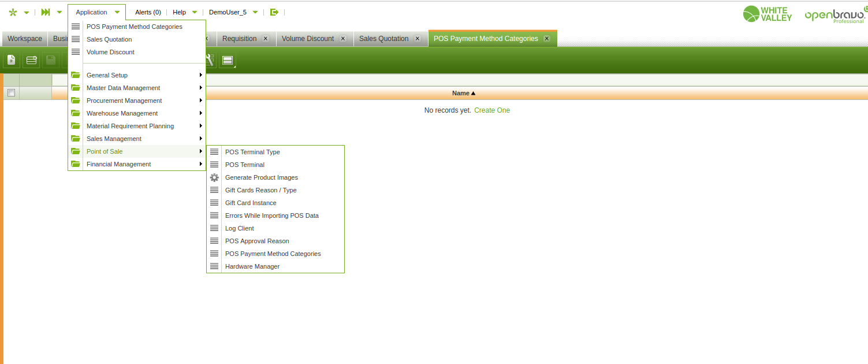Collapse the Application menu button

coord(96,12)
